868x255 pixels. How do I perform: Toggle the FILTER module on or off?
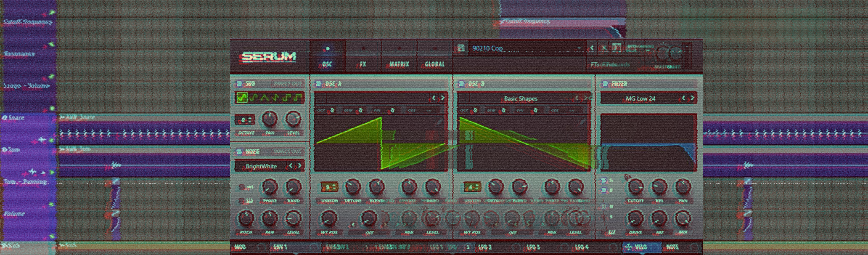pyautogui.click(x=606, y=84)
